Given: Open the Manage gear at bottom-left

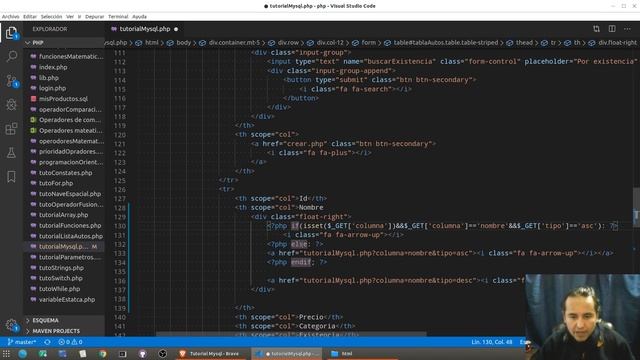Looking at the screenshot, I should pyautogui.click(x=11, y=325).
